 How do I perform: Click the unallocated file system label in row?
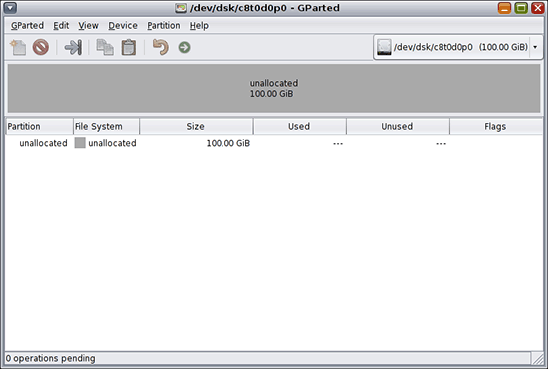coord(112,143)
